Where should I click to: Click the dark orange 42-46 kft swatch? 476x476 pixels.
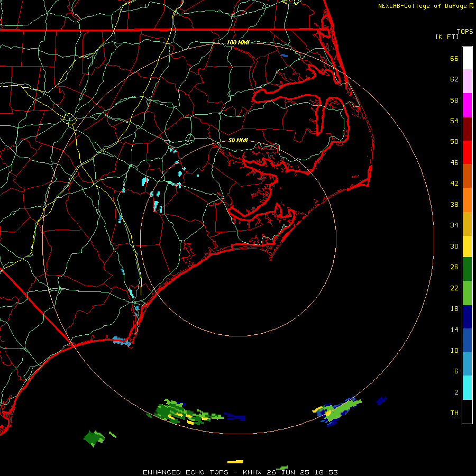coord(467,176)
